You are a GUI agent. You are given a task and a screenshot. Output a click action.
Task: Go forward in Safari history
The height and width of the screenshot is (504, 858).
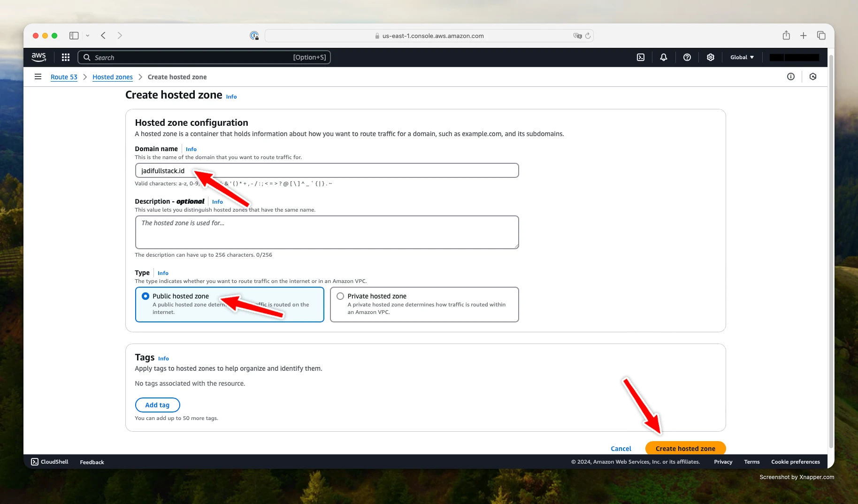coord(120,36)
